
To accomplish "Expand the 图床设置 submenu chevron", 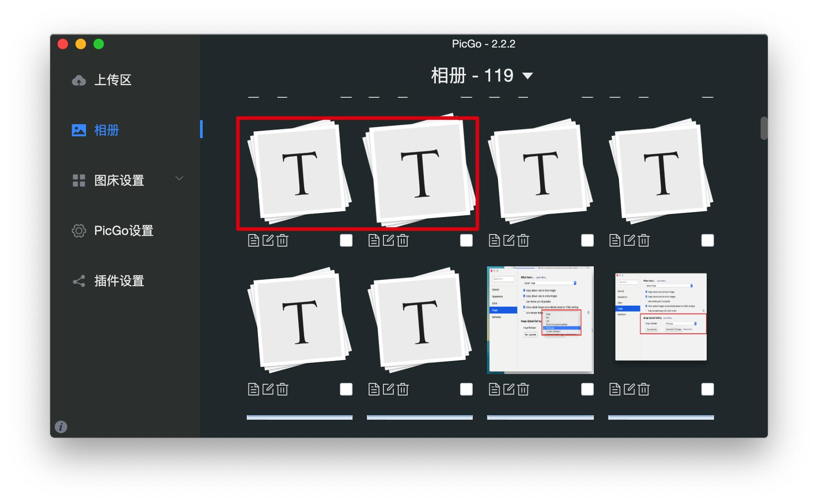I will [179, 178].
